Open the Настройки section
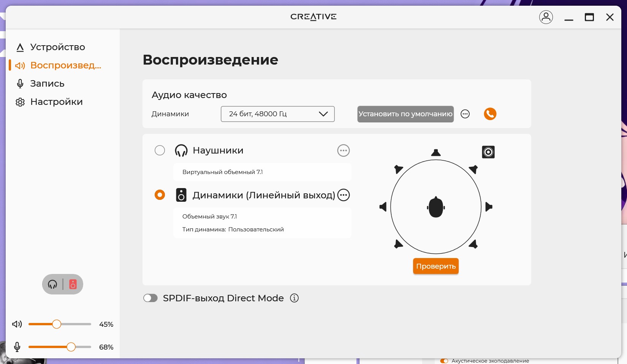Image resolution: width=627 pixels, height=364 pixels. click(x=56, y=102)
